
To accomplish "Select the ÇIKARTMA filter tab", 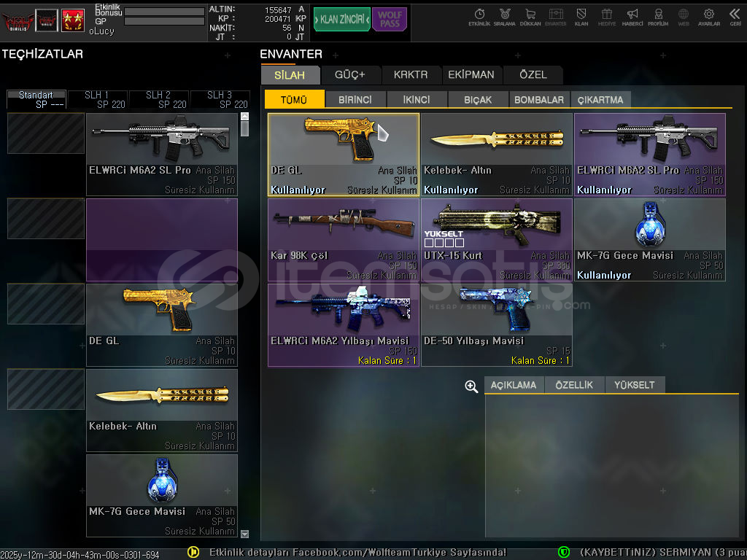I will pos(600,99).
